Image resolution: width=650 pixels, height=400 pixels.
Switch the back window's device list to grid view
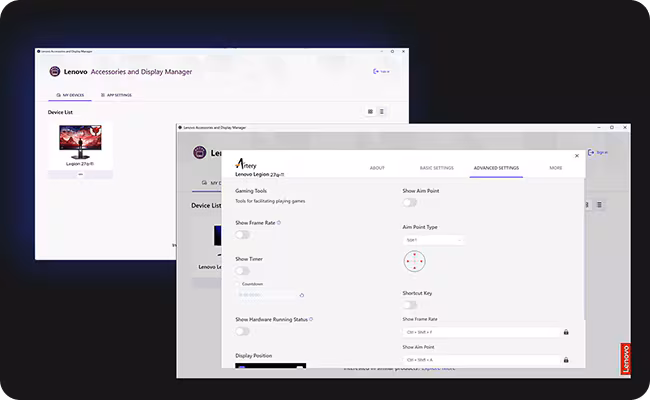point(370,112)
